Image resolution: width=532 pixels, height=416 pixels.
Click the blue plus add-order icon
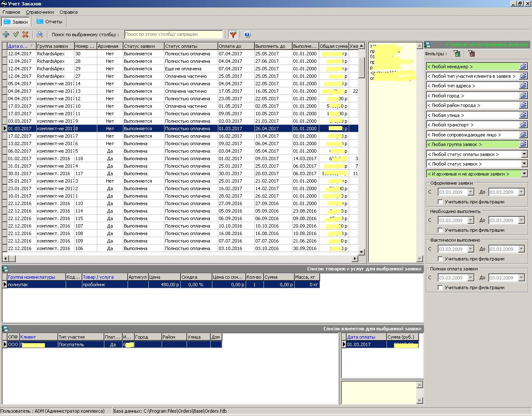(6, 35)
